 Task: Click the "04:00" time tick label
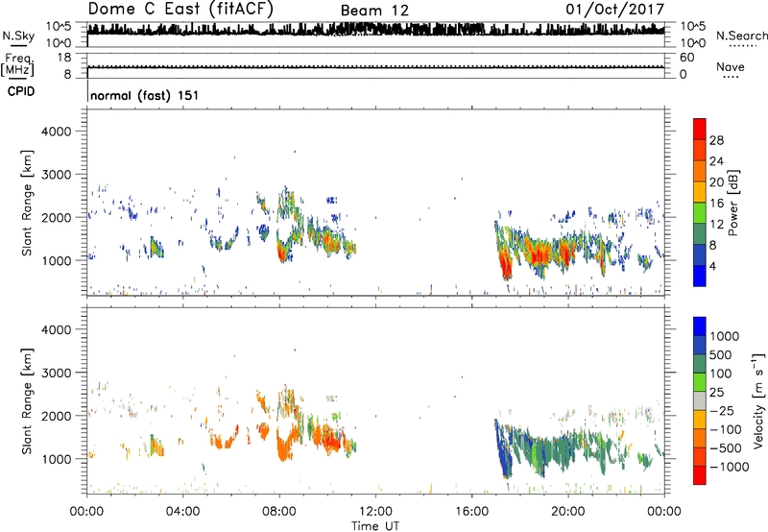click(x=182, y=512)
